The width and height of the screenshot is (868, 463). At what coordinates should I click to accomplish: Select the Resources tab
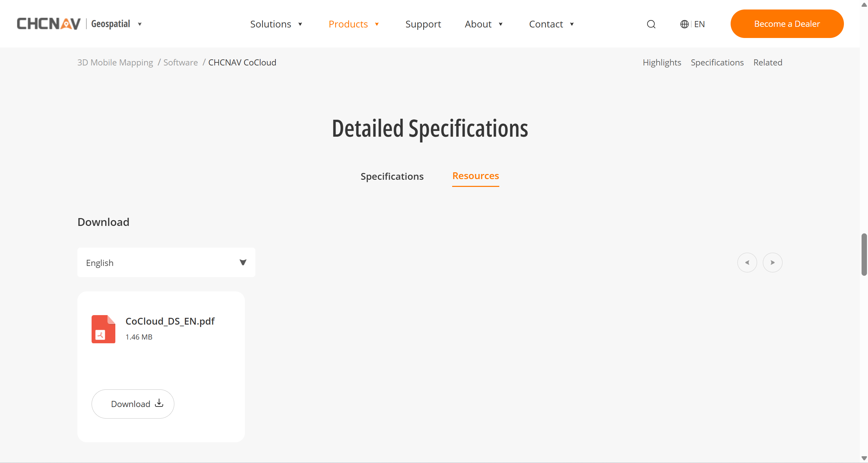476,176
